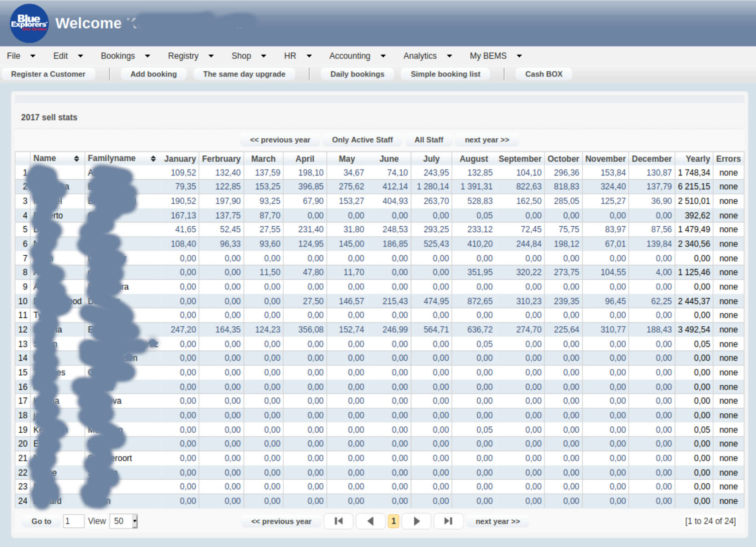Screen dimensions: 756x547
Task: Go to previous page arrow
Action: tap(370, 521)
